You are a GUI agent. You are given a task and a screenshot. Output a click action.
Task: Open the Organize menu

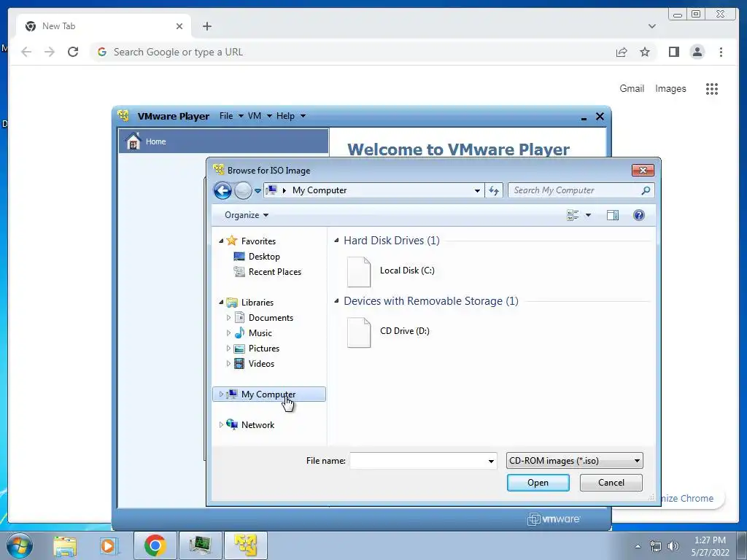(x=247, y=215)
